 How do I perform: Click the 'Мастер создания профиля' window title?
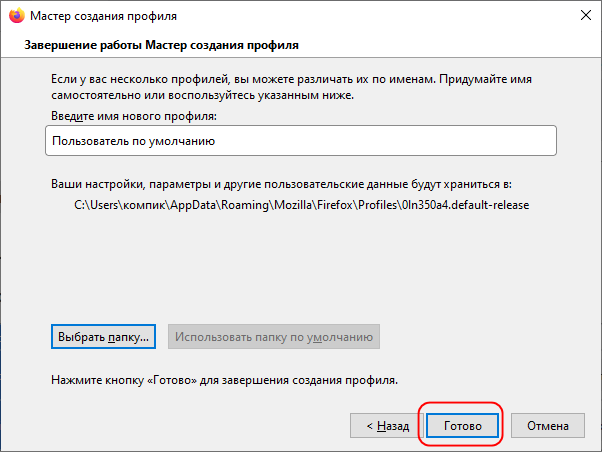tap(104, 16)
